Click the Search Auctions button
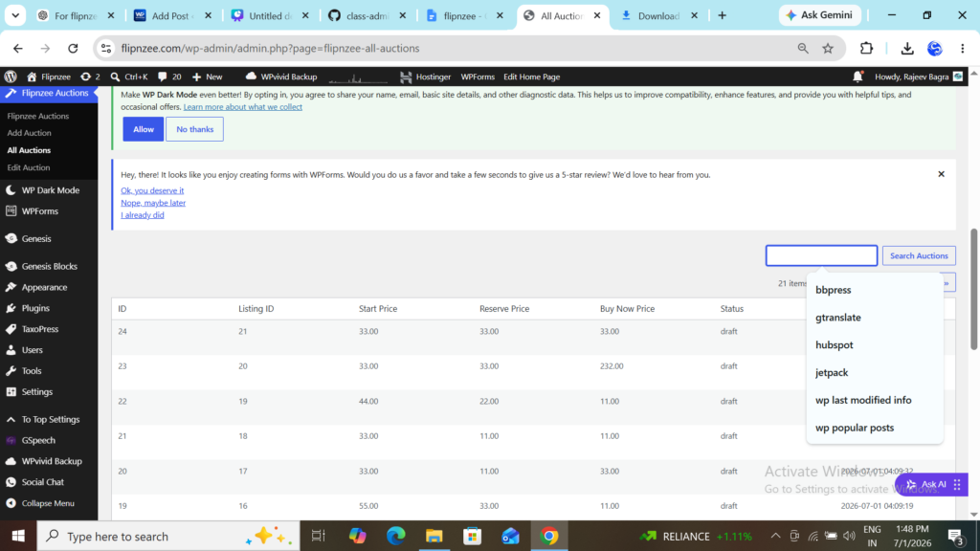The width and height of the screenshot is (980, 551). [x=919, y=255]
